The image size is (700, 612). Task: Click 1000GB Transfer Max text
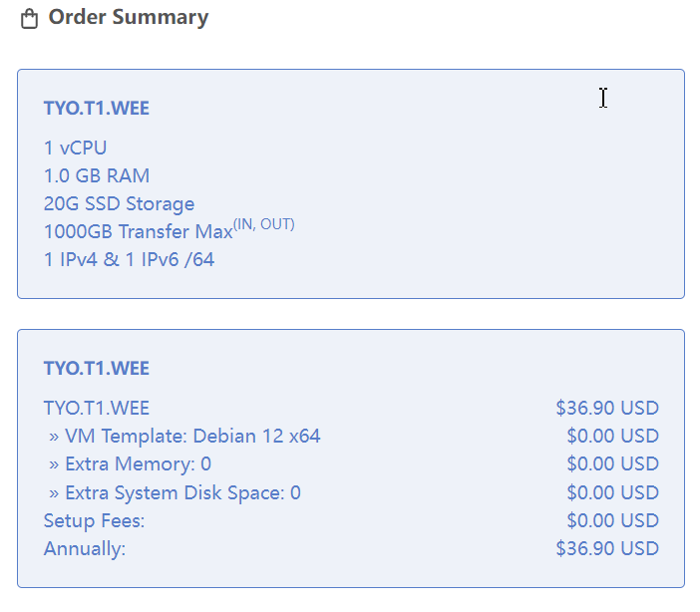(x=139, y=231)
